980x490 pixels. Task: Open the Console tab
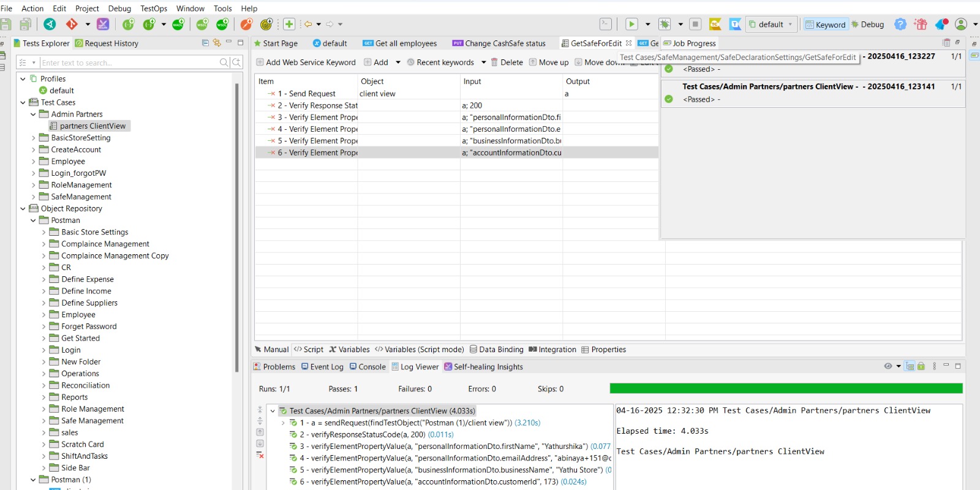[367, 367]
